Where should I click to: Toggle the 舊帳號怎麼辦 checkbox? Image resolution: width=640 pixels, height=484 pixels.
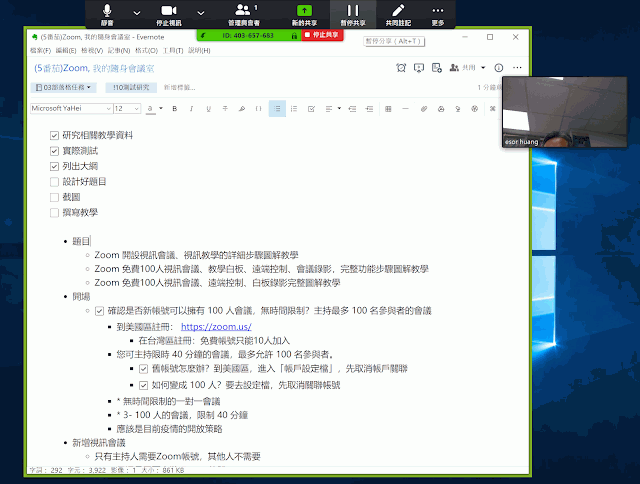coord(143,369)
